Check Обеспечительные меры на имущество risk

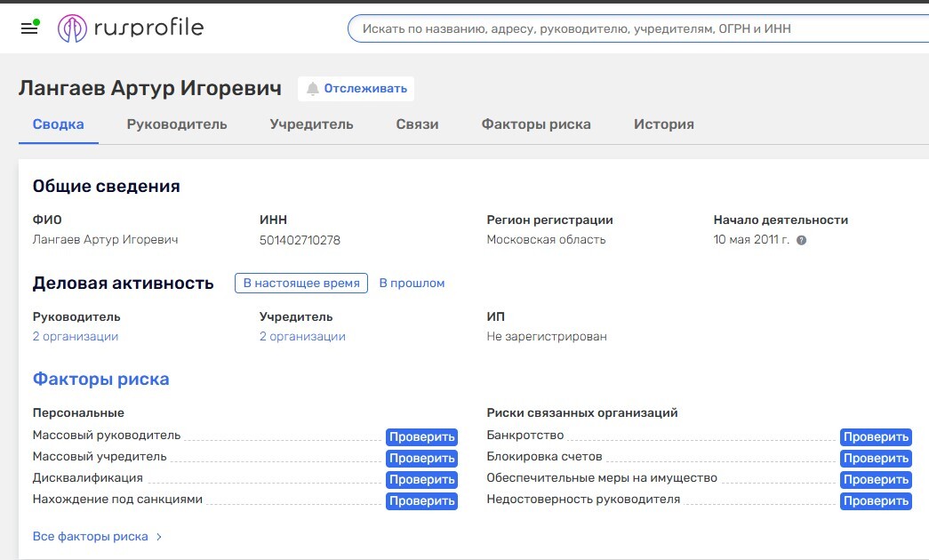[x=876, y=479]
